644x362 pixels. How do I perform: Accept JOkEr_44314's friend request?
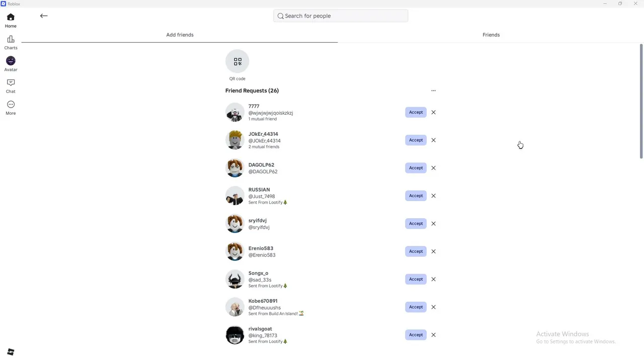click(416, 140)
